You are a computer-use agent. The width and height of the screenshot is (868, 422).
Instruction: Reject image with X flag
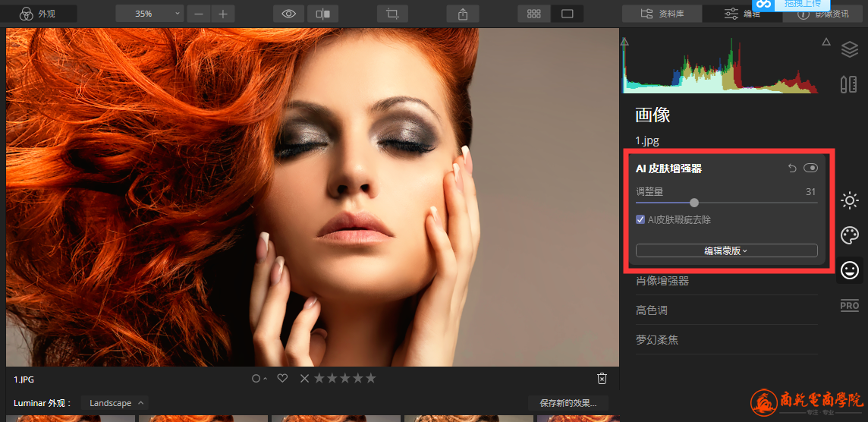(304, 379)
